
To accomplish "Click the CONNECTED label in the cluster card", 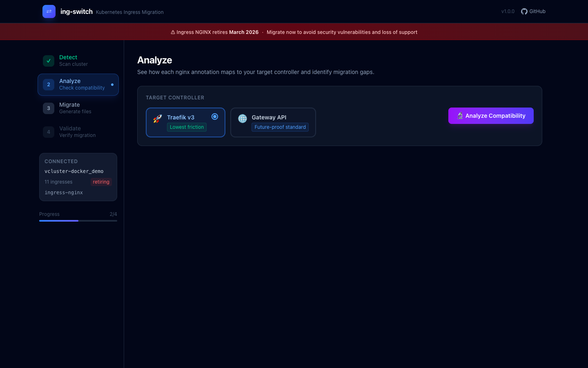I will point(61,162).
